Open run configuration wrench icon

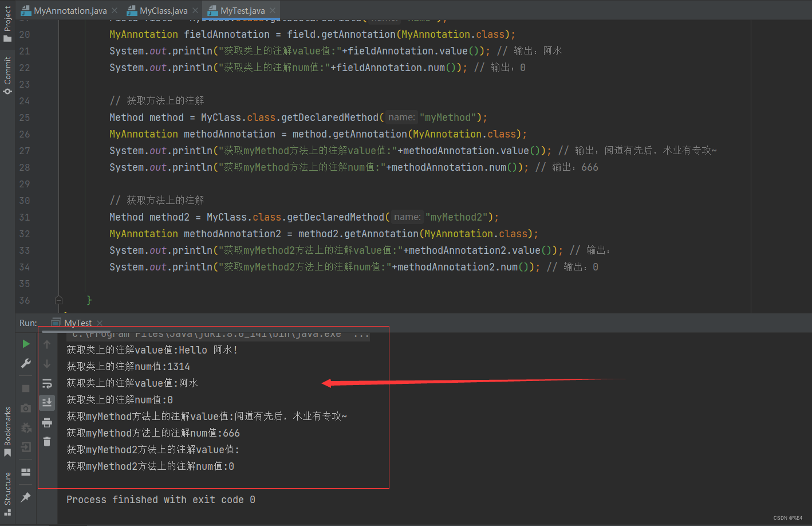pos(26,363)
